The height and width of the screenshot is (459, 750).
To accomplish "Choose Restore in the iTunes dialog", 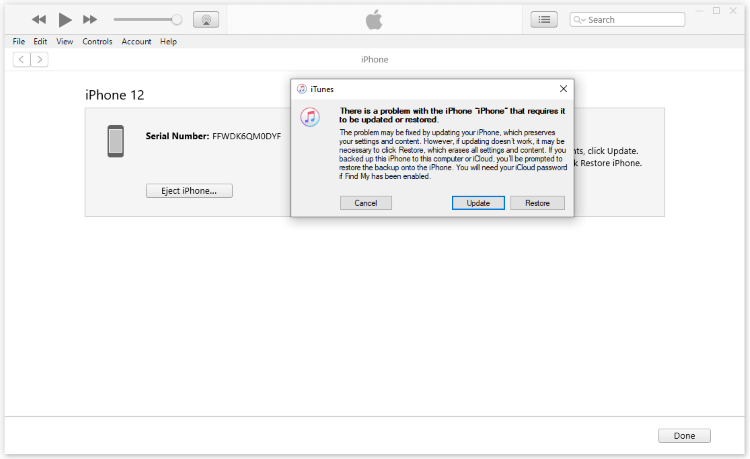I will 537,203.
